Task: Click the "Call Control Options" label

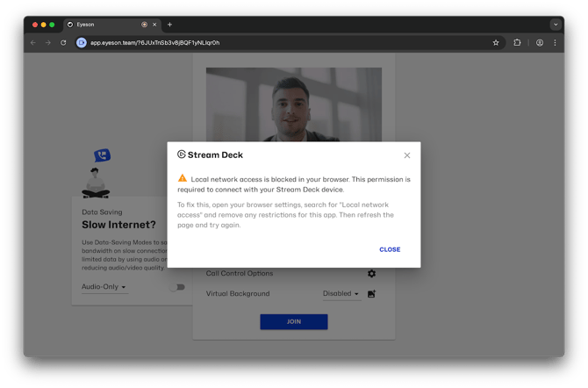Action: (240, 274)
